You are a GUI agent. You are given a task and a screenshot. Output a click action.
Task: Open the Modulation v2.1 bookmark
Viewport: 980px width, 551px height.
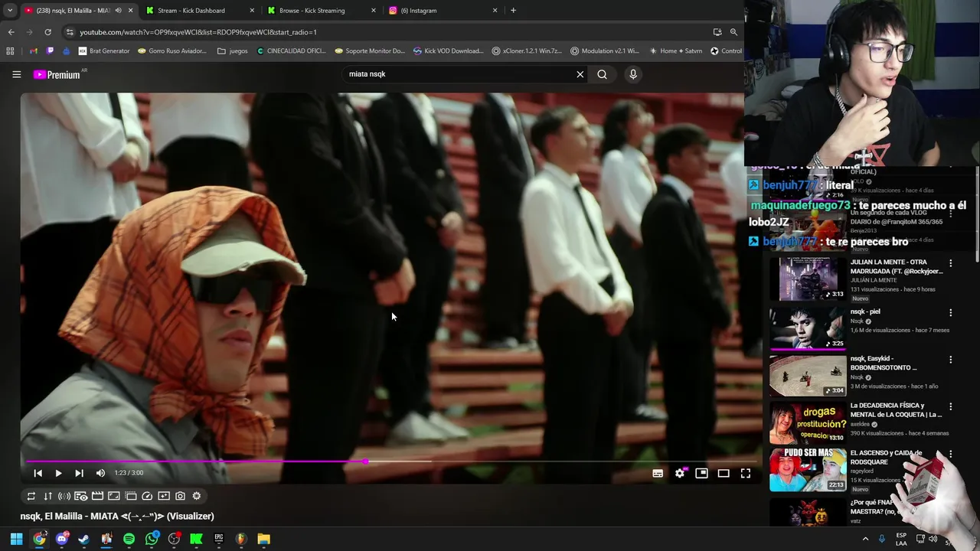click(605, 51)
